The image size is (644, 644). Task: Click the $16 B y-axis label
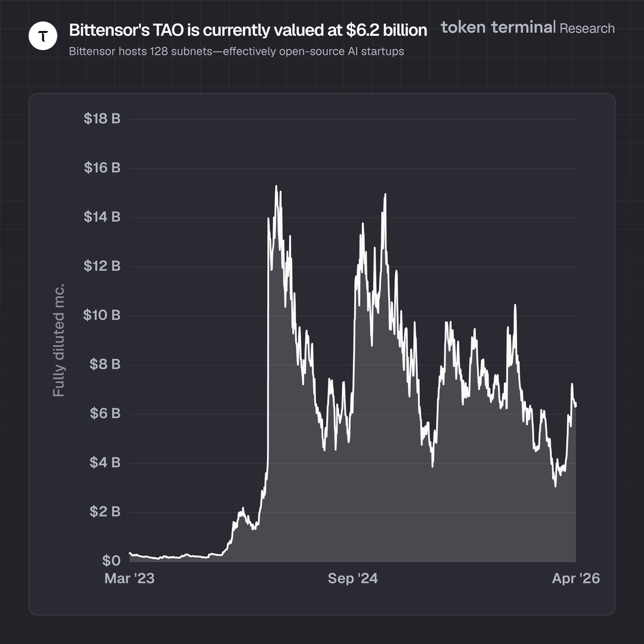pos(102,168)
